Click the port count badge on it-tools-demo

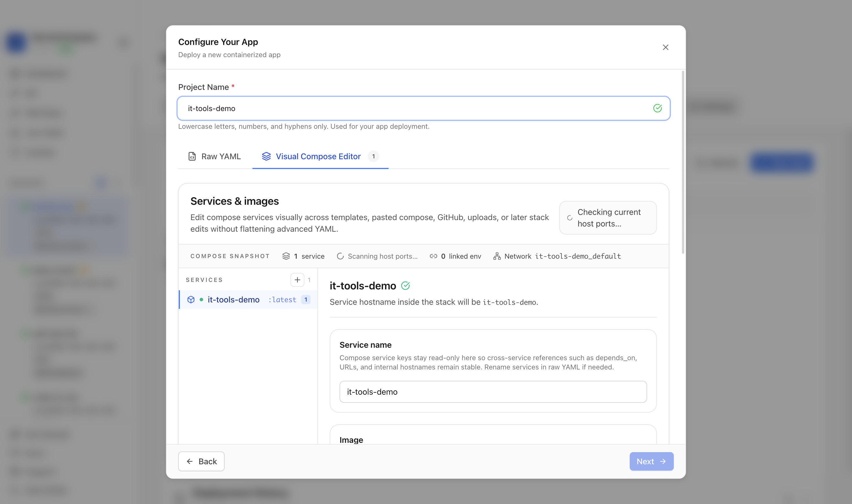(306, 300)
